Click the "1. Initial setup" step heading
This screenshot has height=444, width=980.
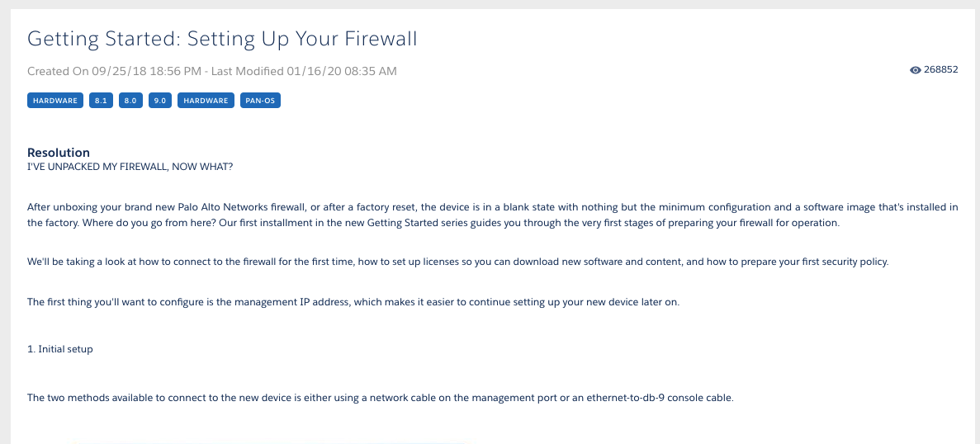pos(60,349)
